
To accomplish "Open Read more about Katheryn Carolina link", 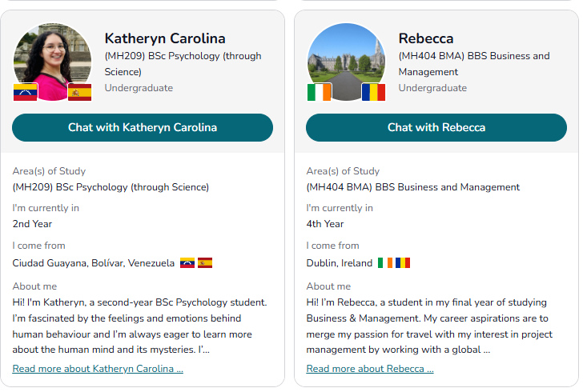I will [98, 369].
